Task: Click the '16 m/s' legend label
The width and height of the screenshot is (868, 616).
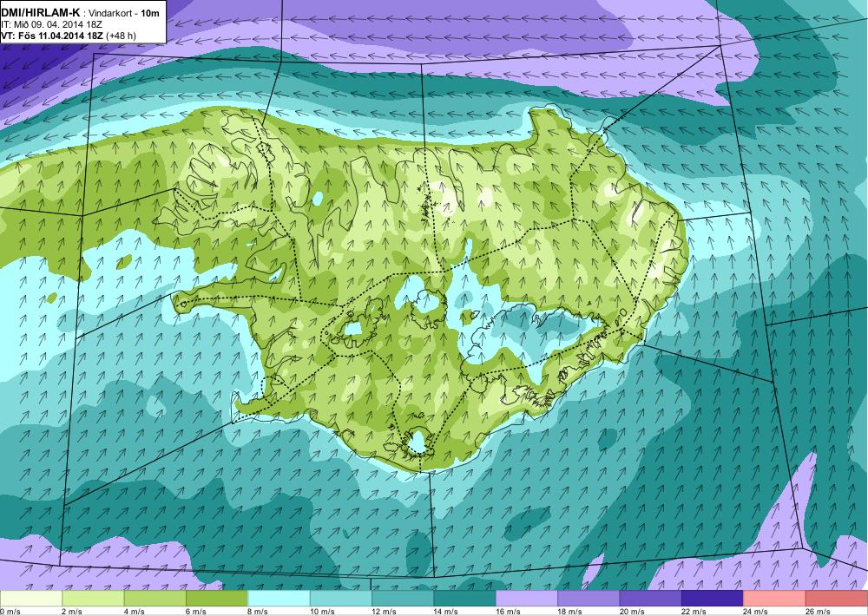Action: [509, 612]
